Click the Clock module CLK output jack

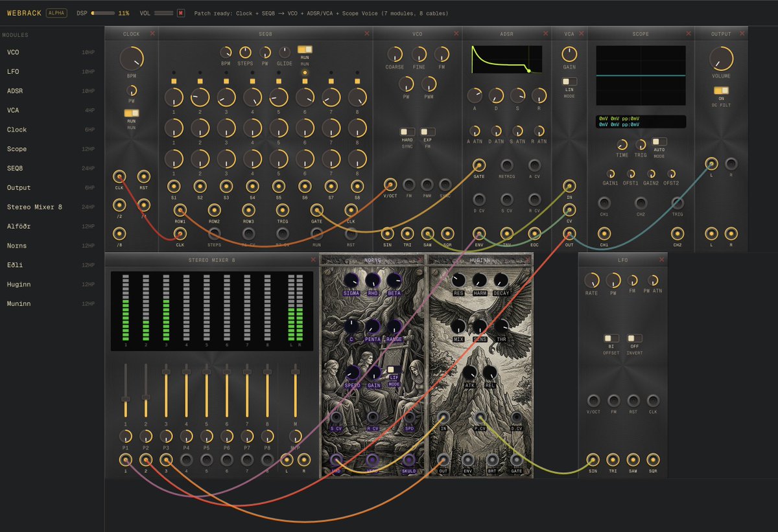click(x=119, y=176)
